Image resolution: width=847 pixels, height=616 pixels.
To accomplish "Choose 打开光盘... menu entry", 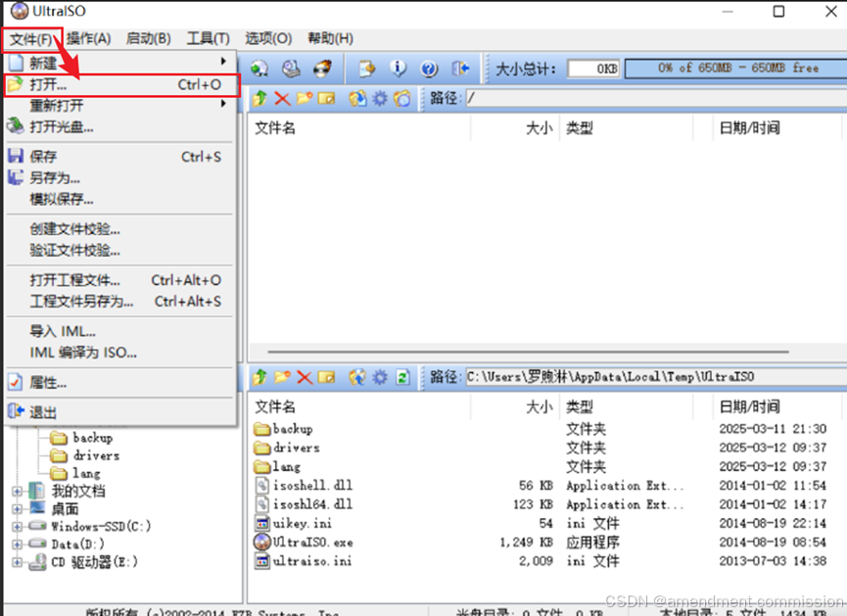I will pos(121,127).
